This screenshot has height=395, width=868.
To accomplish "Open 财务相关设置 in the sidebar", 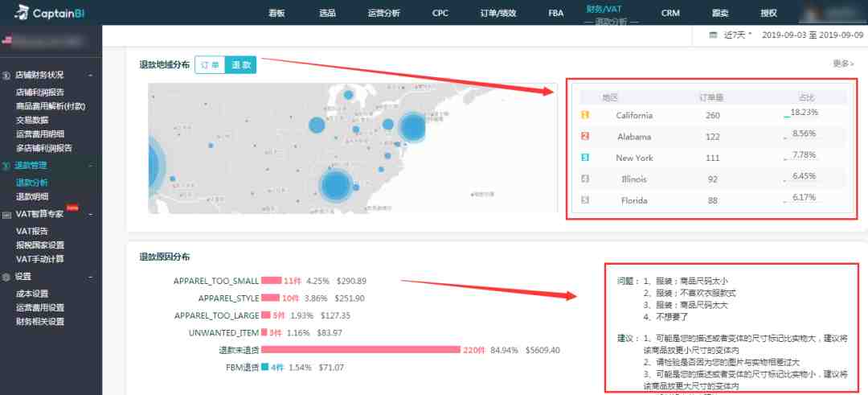I will click(x=40, y=321).
